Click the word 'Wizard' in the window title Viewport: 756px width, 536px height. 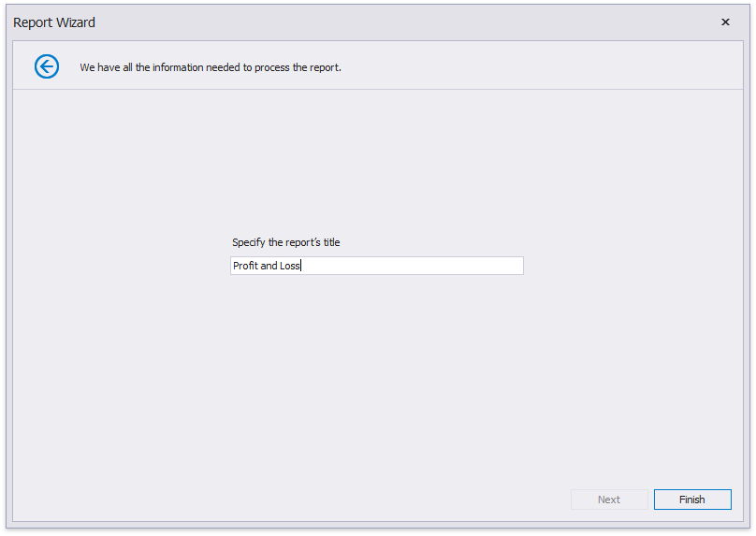click(75, 22)
